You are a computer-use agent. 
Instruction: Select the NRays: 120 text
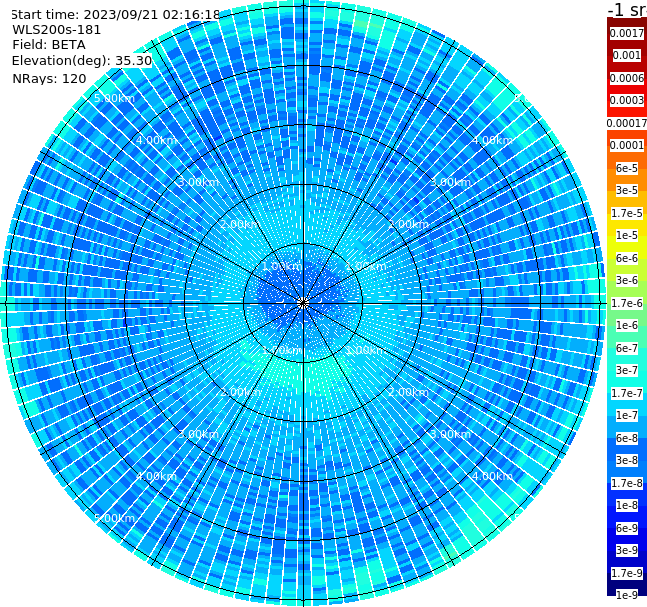point(49,78)
